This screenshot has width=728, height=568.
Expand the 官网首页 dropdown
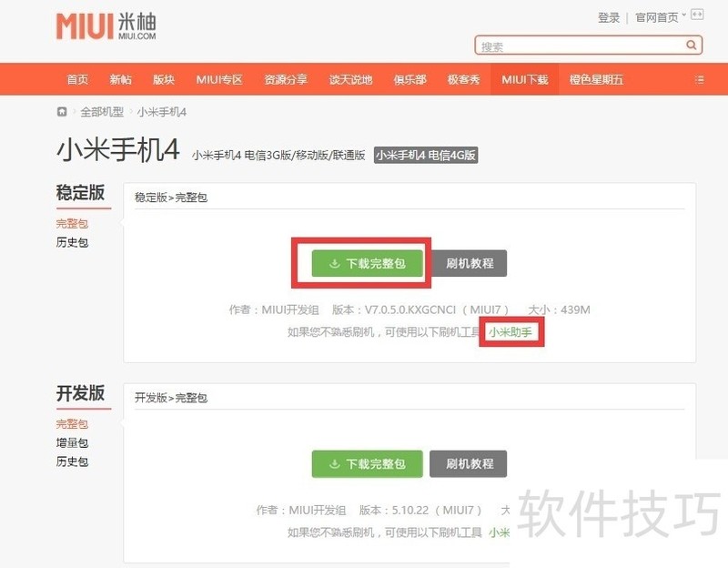coord(660,17)
